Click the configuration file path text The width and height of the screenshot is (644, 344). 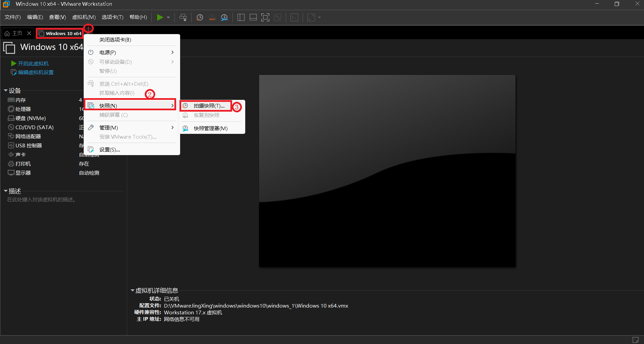256,306
